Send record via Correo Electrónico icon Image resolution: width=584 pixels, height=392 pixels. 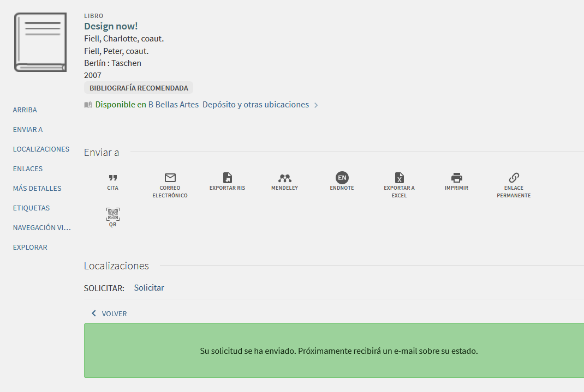[x=170, y=178]
